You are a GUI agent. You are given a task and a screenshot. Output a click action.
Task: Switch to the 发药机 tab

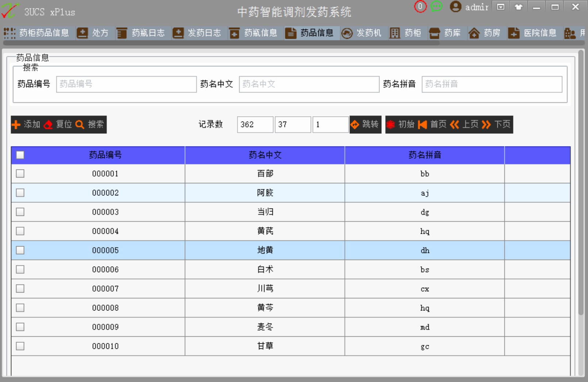pyautogui.click(x=362, y=33)
